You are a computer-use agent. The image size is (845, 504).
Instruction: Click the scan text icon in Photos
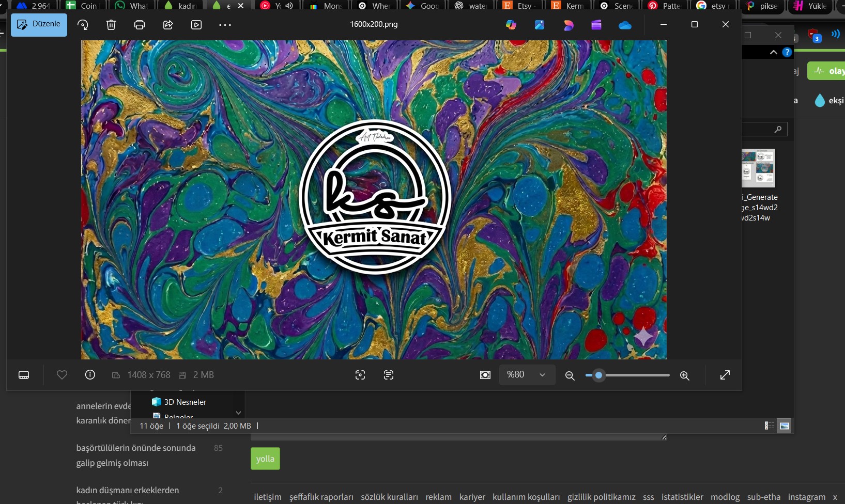pyautogui.click(x=389, y=375)
